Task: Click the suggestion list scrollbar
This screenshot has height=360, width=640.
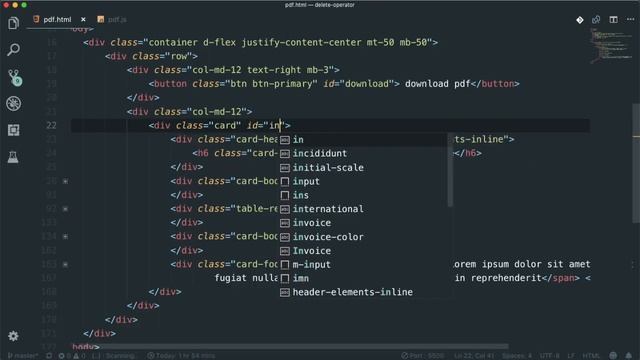Action: point(450,170)
